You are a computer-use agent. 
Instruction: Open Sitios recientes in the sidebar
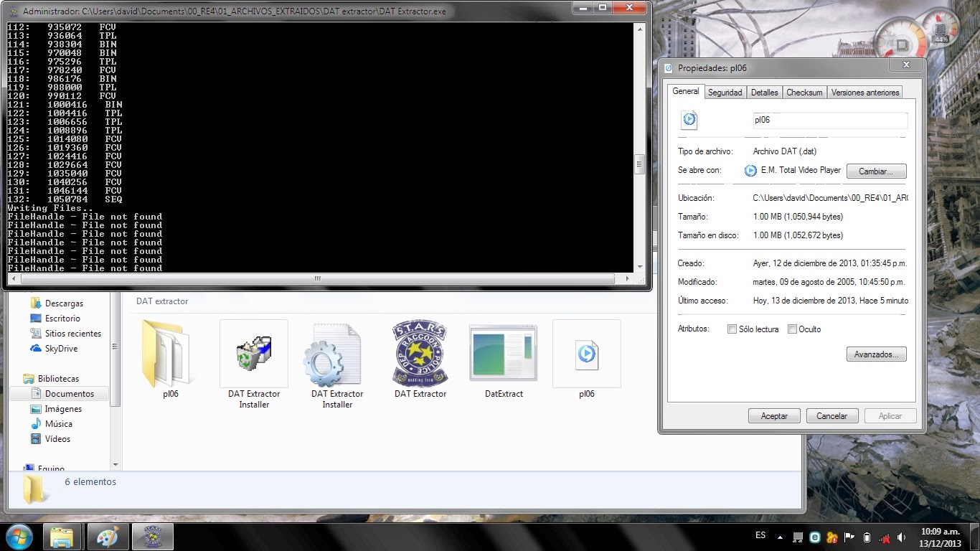(72, 334)
